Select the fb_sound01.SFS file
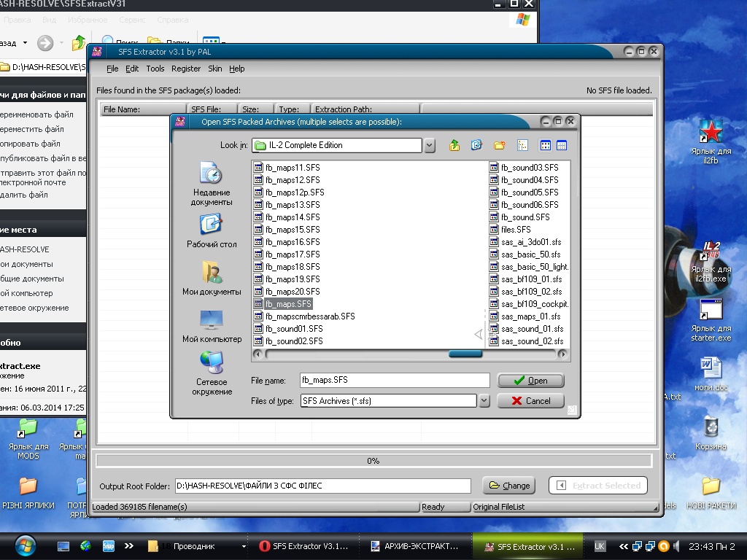The width and height of the screenshot is (747, 560). [x=288, y=329]
